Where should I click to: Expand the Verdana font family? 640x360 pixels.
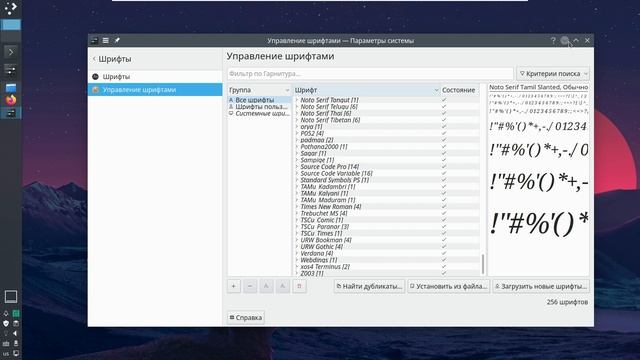297,253
